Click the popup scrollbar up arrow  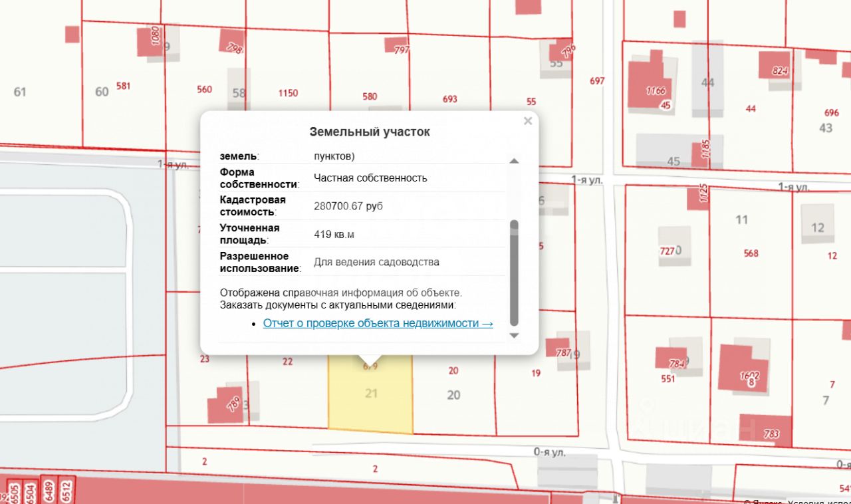(x=514, y=161)
